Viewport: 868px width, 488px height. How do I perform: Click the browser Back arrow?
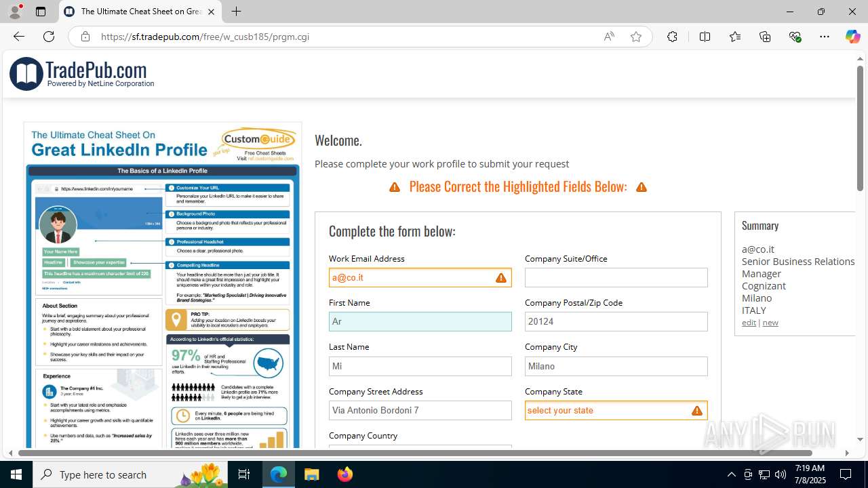coord(18,37)
